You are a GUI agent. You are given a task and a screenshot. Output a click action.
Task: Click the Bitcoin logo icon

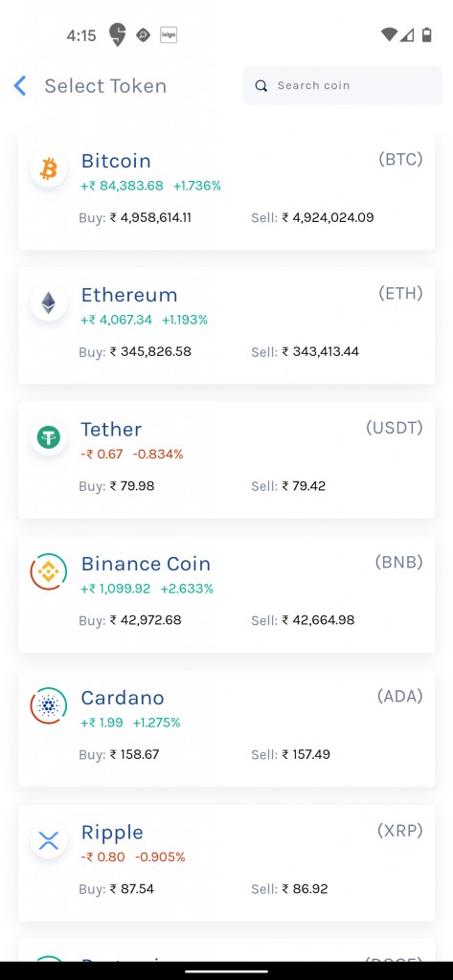49,168
